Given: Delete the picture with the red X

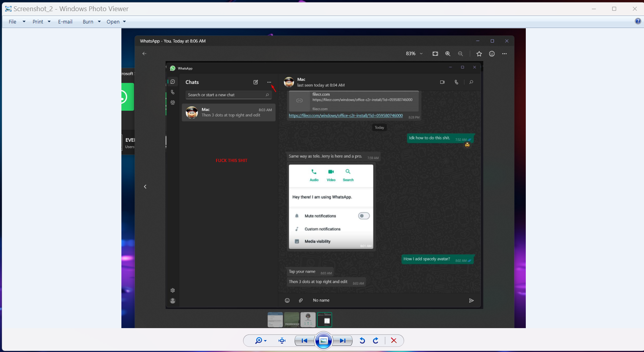Looking at the screenshot, I should pos(394,340).
